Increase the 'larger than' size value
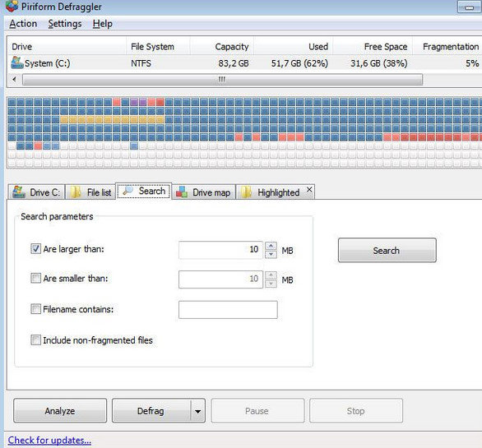 click(x=271, y=246)
